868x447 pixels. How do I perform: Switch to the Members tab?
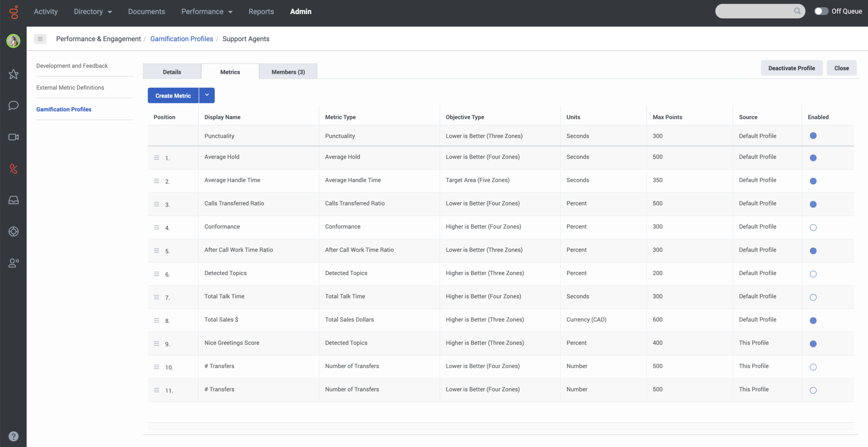(x=288, y=72)
